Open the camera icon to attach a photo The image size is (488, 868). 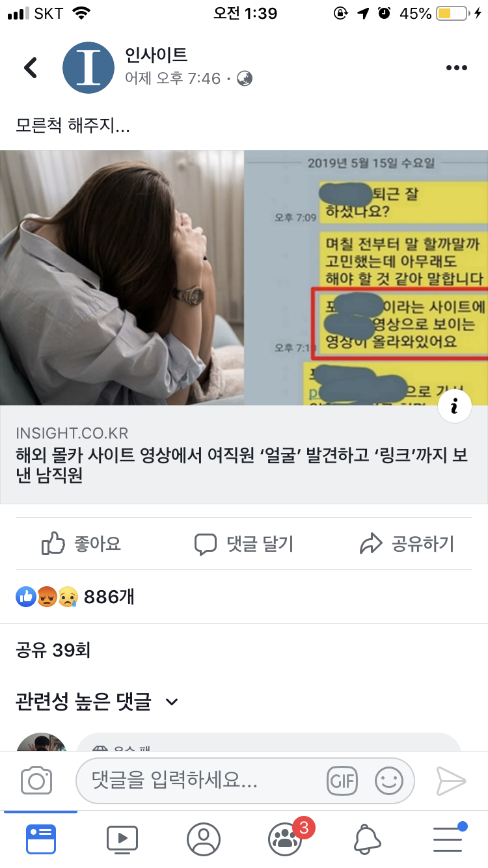click(36, 780)
